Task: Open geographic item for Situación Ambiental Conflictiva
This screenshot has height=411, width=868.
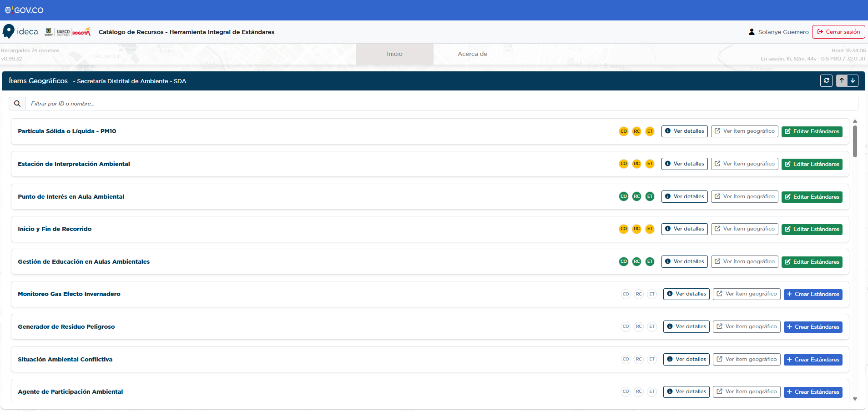Action: tap(746, 359)
